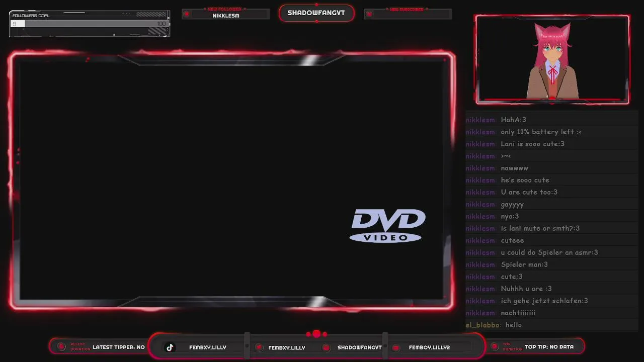This screenshot has height=362, width=644.
Task: Click the red icon in Recent Donation badge
Action: tap(61, 346)
